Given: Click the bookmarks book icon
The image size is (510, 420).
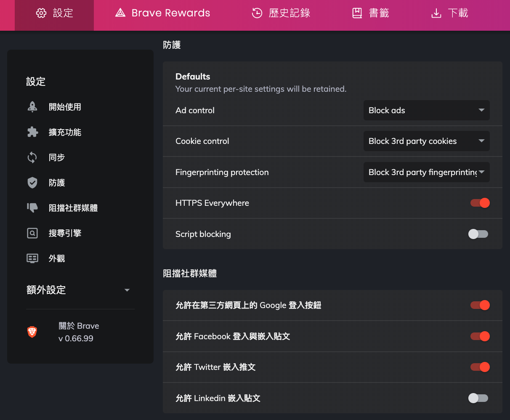Looking at the screenshot, I should pyautogui.click(x=357, y=13).
